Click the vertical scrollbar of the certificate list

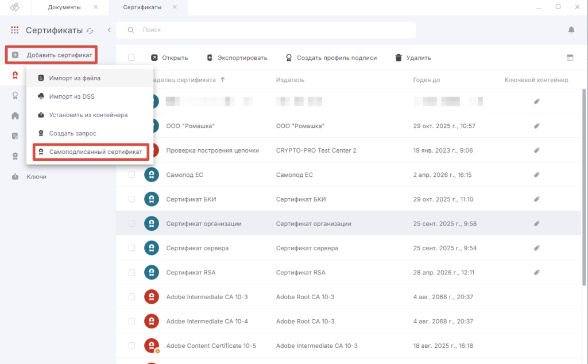pos(584,187)
